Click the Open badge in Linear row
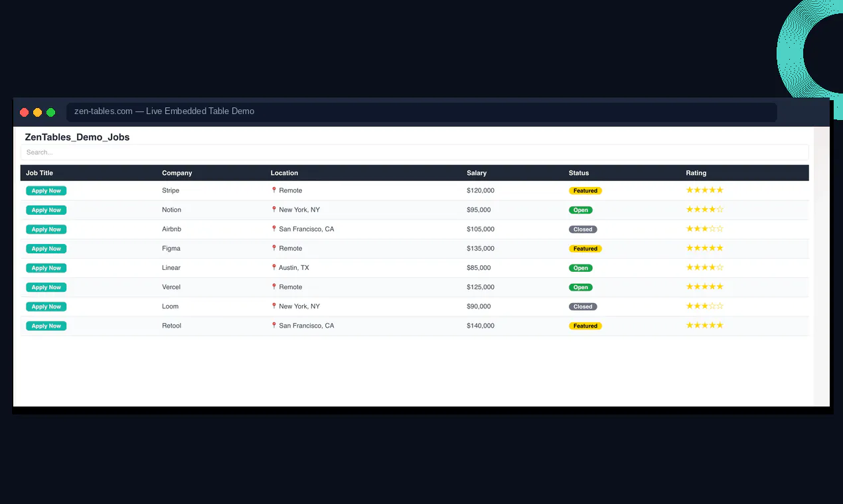843x504 pixels. (x=581, y=268)
